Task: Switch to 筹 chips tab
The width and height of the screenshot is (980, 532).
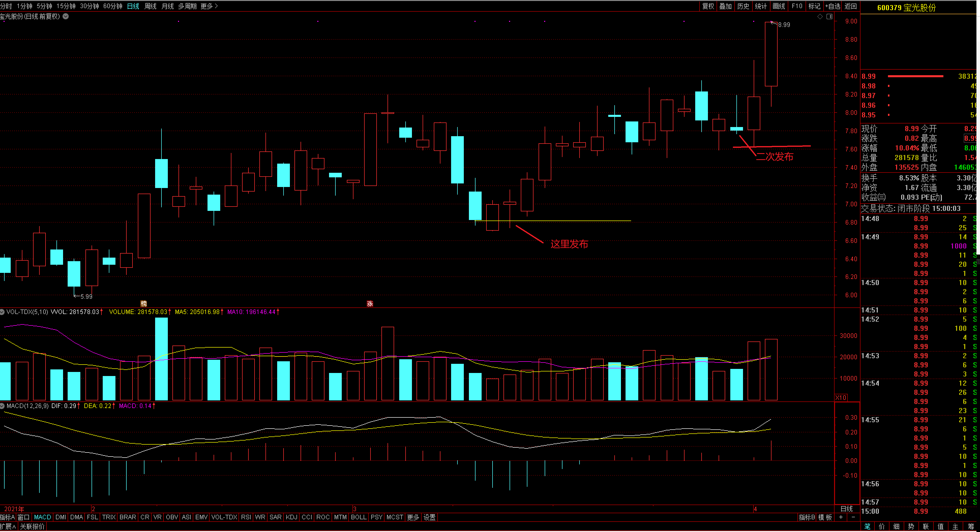Action: [x=971, y=527]
